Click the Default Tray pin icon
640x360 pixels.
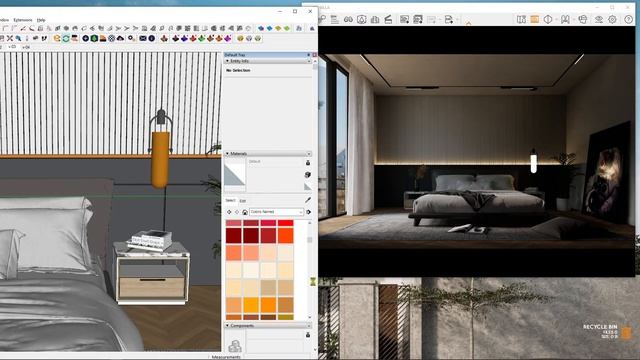(x=309, y=55)
